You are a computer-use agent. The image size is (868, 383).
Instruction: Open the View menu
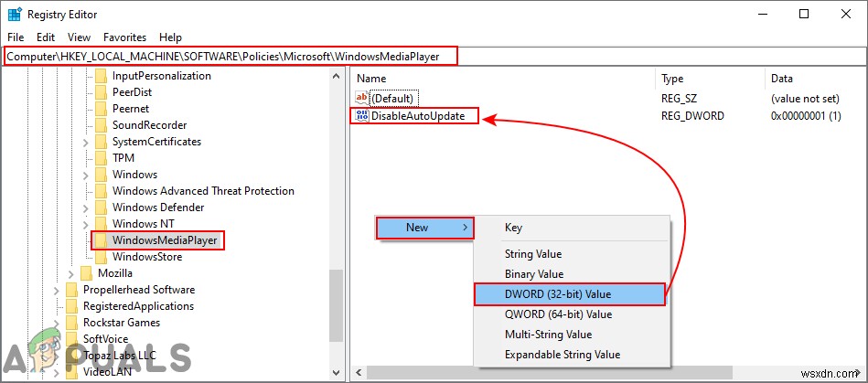click(x=80, y=37)
